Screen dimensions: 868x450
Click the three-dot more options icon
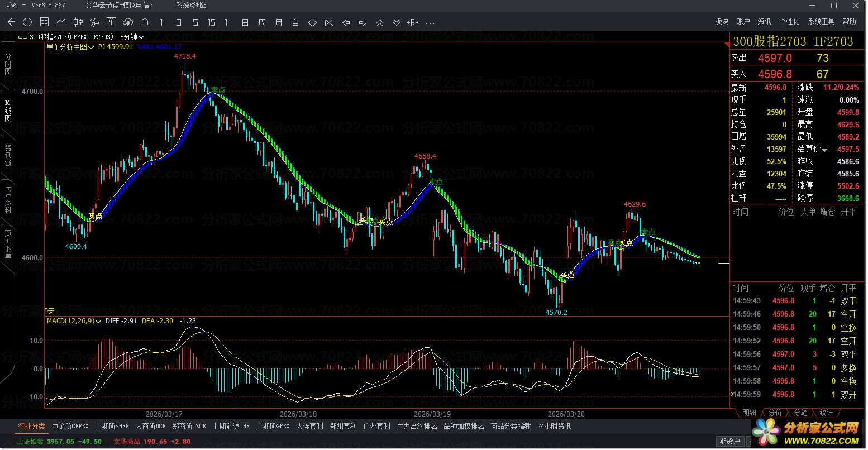(x=430, y=23)
